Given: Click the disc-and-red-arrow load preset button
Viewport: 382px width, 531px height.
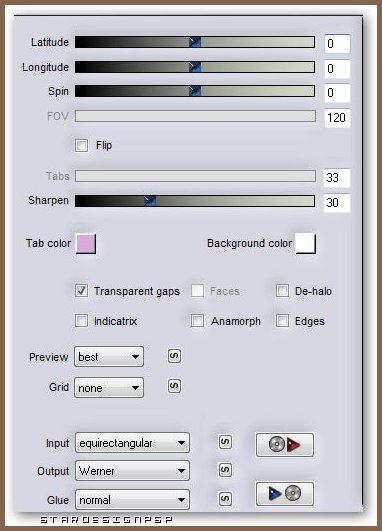Looking at the screenshot, I should (x=285, y=445).
